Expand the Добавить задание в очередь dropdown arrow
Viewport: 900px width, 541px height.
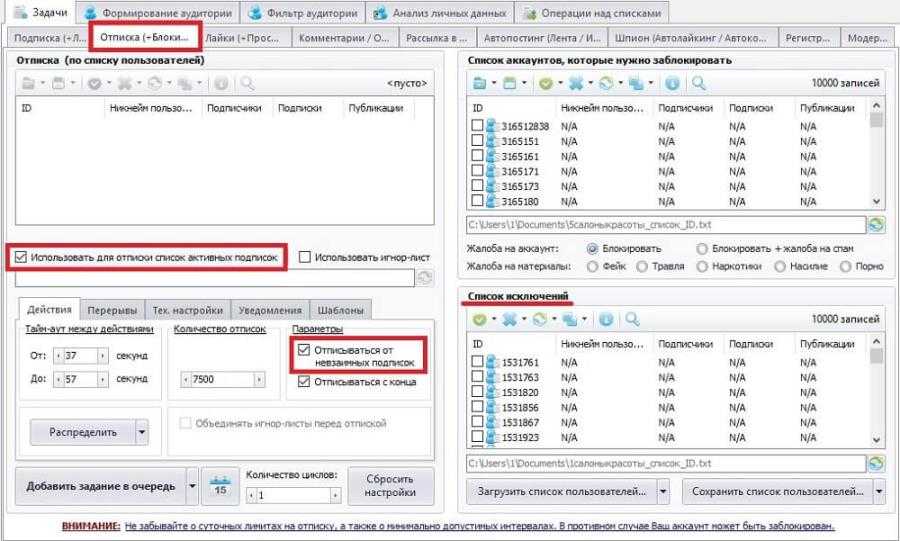coord(191,487)
